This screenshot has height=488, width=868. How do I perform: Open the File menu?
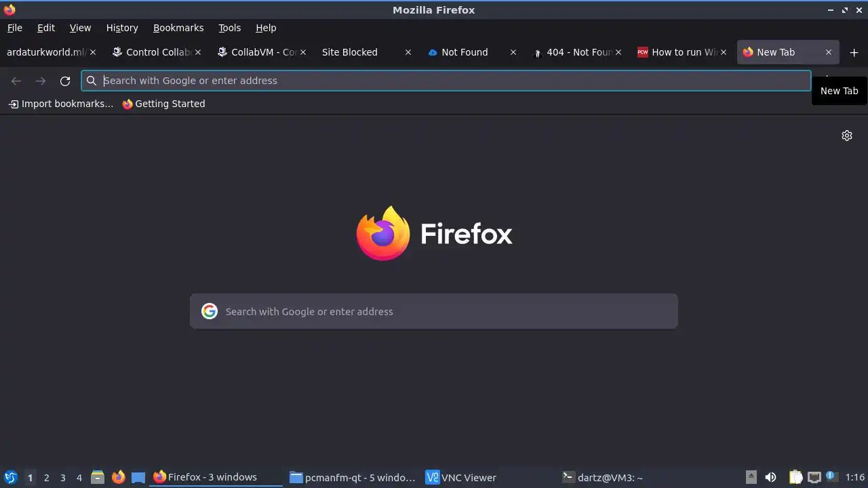coord(15,28)
